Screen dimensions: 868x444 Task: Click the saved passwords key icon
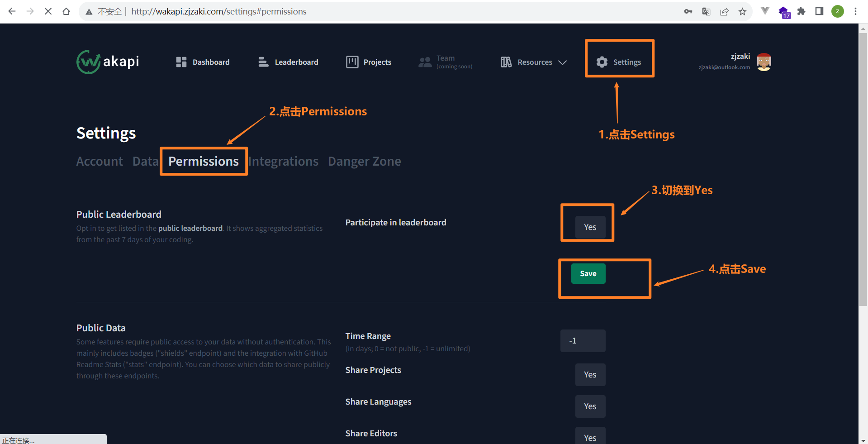688,11
